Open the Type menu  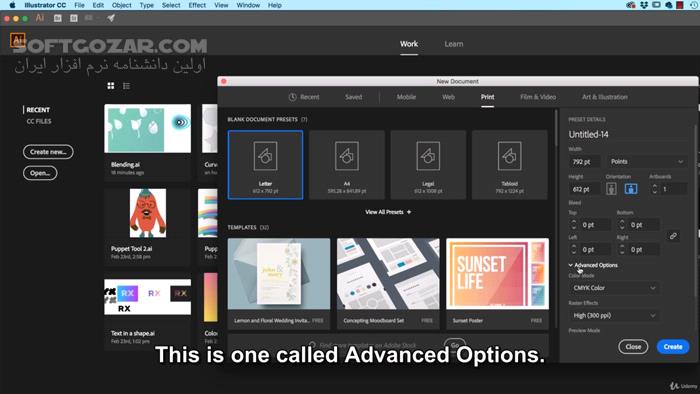point(146,5)
